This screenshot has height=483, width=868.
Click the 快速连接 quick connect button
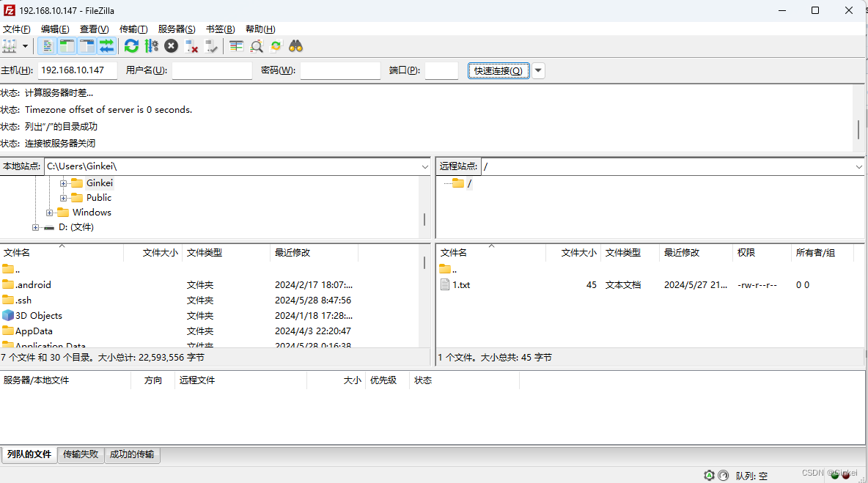pos(499,71)
